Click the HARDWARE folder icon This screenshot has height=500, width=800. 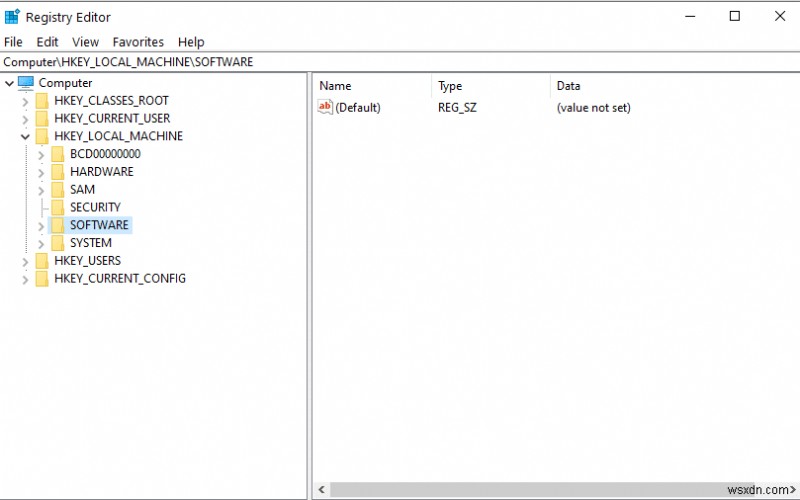[58, 172]
